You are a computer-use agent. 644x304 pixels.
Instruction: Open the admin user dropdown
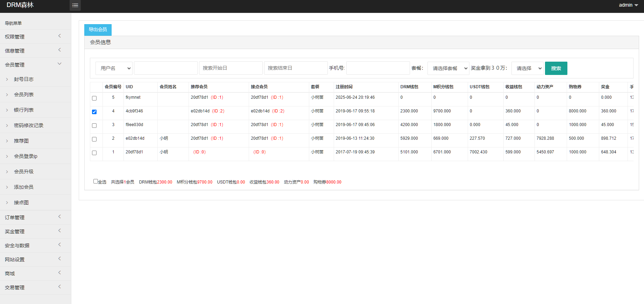(628, 5)
